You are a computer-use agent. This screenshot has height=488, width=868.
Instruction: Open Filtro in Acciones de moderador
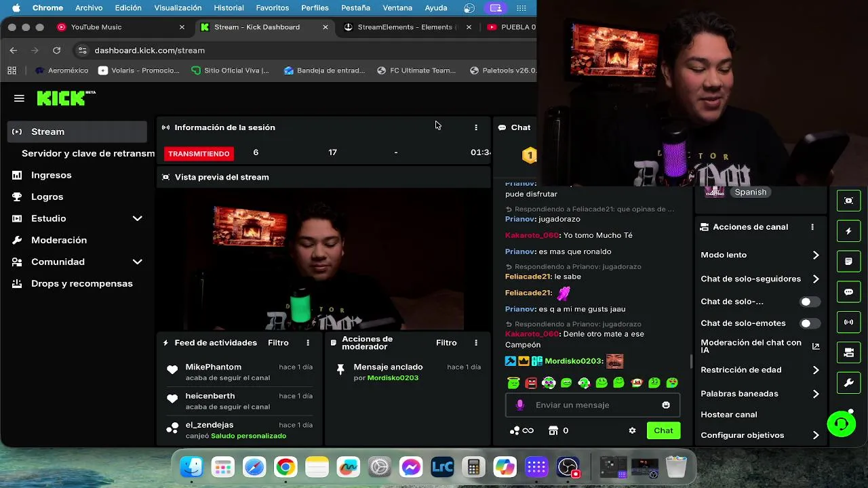(x=446, y=343)
